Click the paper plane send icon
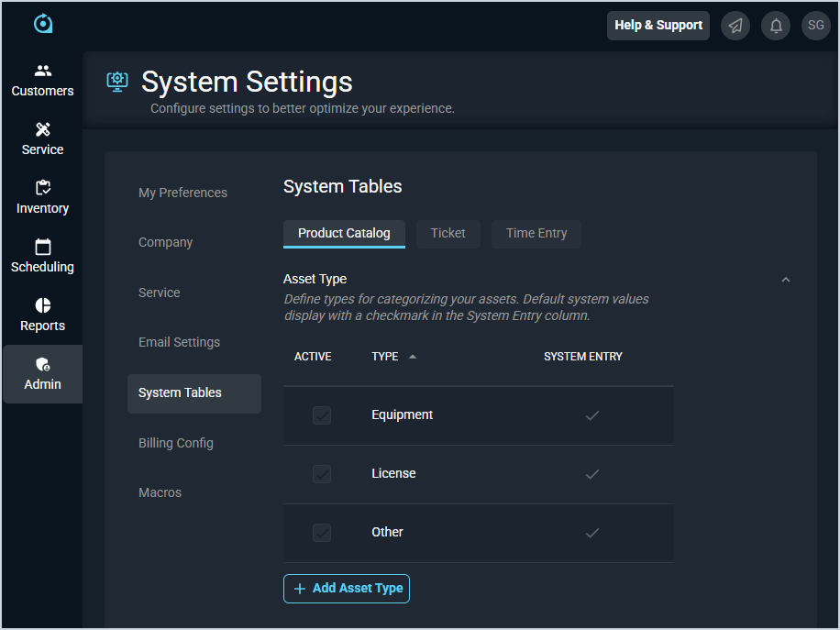This screenshot has height=630, width=840. pyautogui.click(x=735, y=26)
